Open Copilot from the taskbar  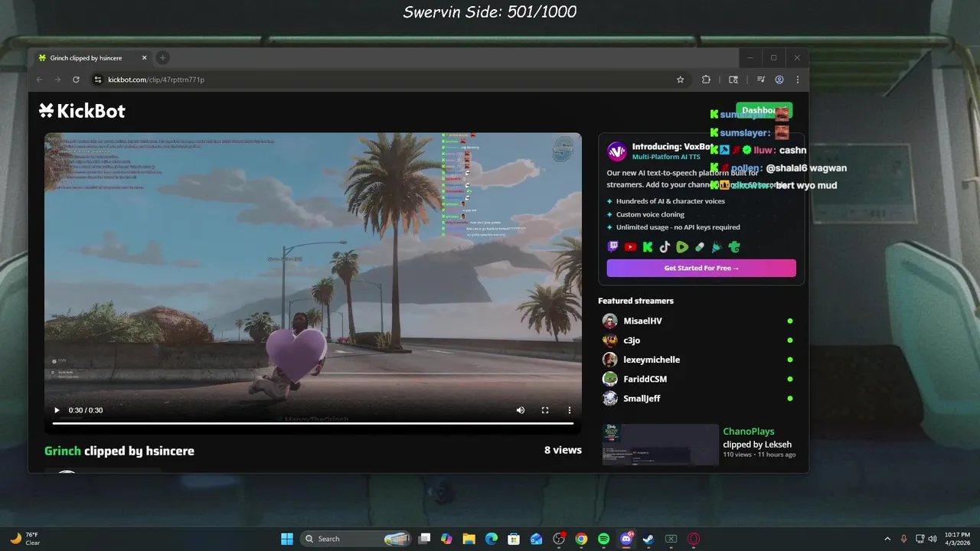(446, 539)
